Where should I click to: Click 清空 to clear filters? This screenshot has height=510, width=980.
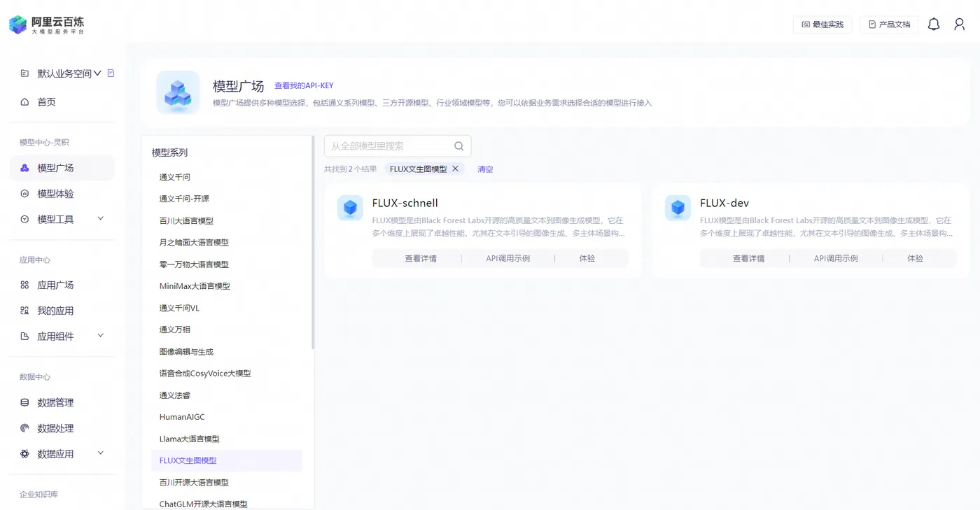pos(485,169)
